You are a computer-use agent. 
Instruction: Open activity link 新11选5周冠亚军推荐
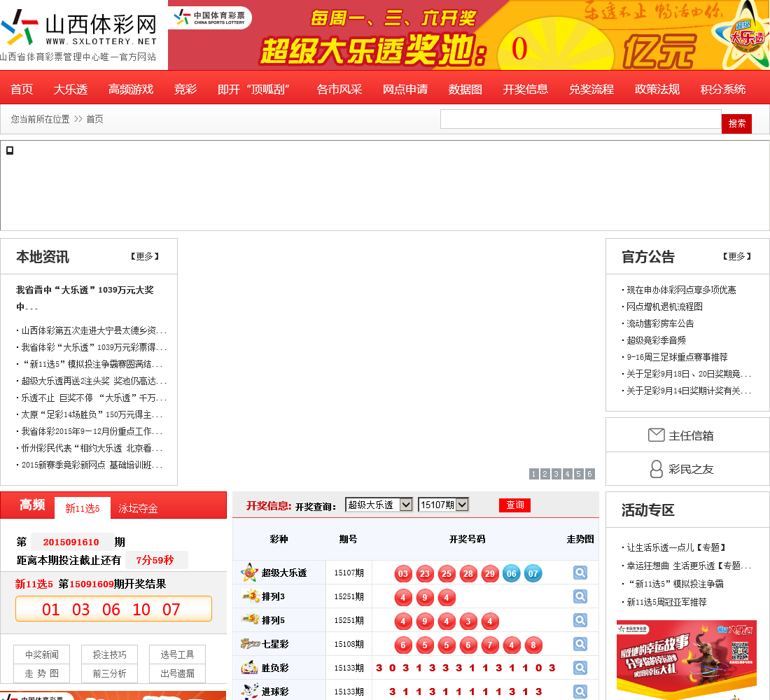click(666, 602)
